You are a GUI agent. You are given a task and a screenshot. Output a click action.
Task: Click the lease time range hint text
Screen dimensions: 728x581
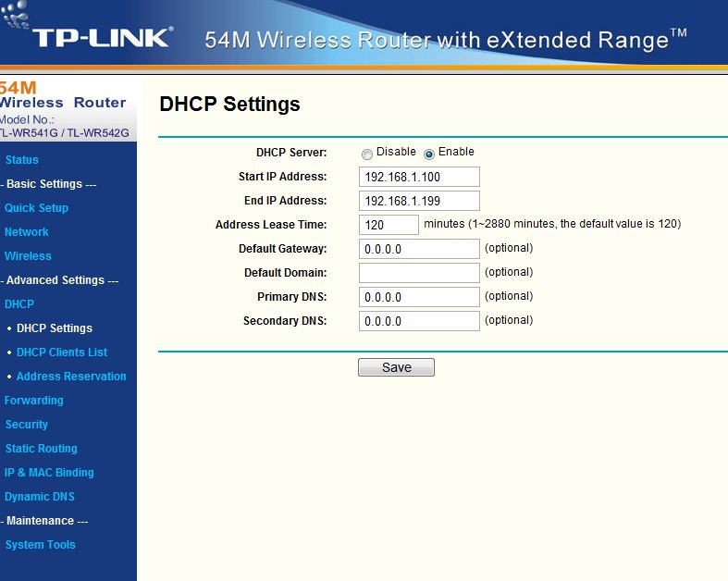point(552,224)
